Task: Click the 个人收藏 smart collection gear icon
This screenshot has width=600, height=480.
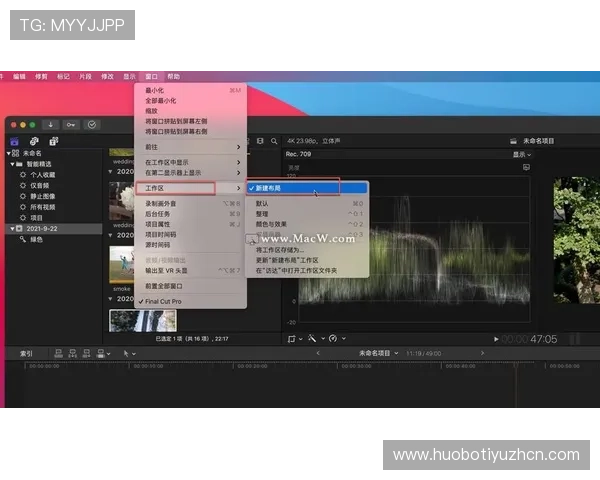Action: coord(23,175)
